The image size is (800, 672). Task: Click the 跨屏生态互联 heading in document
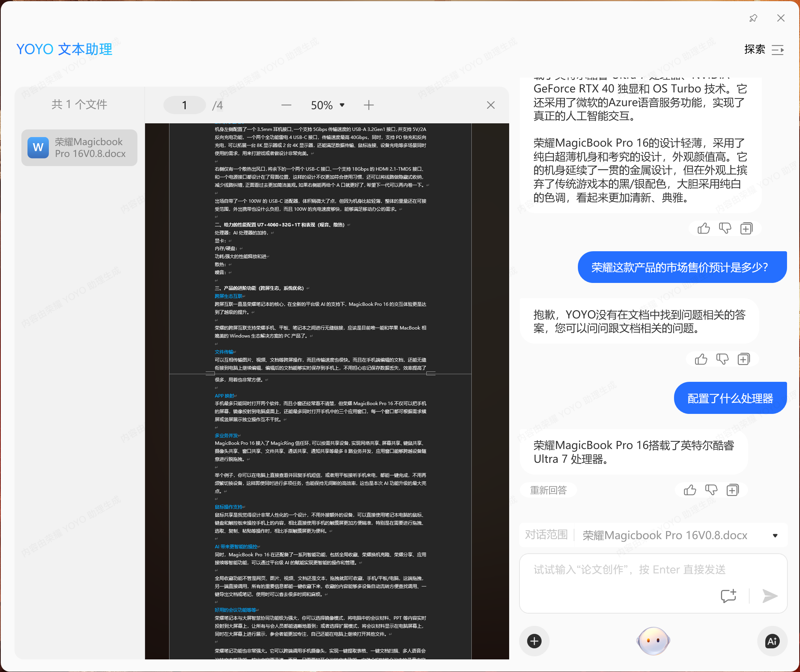tap(229, 296)
